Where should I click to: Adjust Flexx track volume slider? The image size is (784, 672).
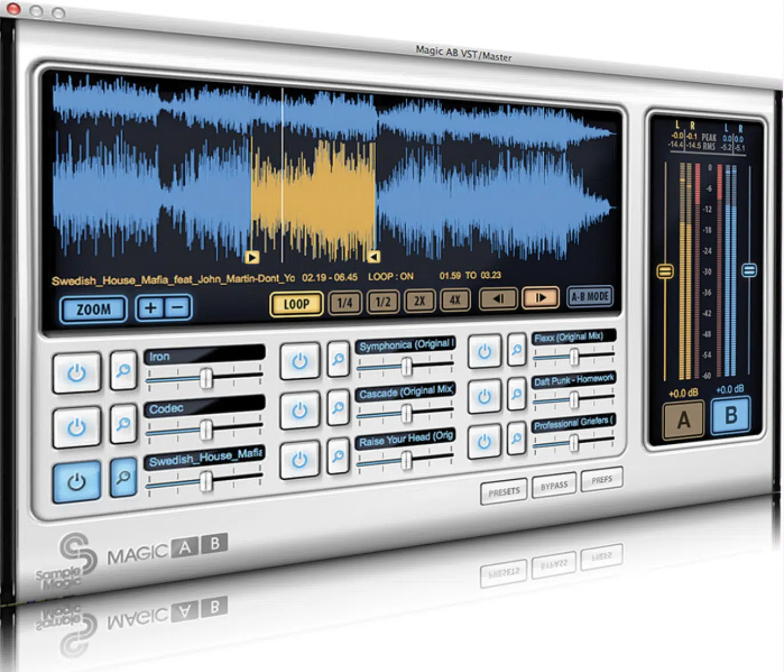click(x=574, y=357)
